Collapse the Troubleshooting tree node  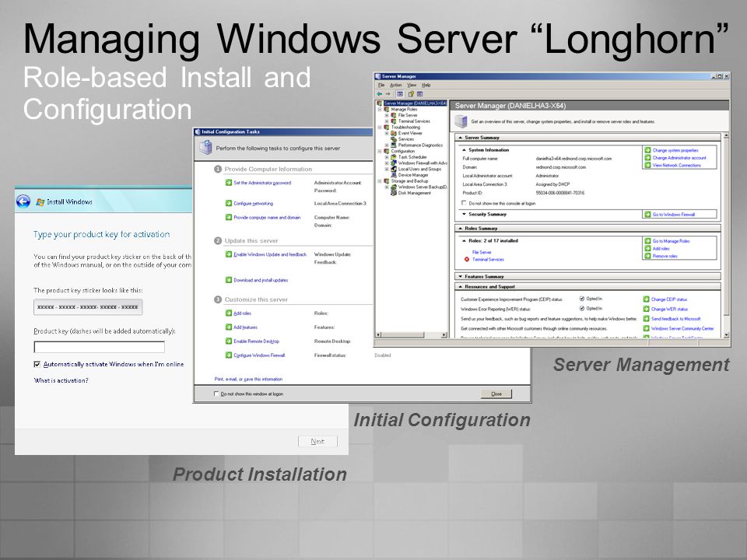[380, 127]
